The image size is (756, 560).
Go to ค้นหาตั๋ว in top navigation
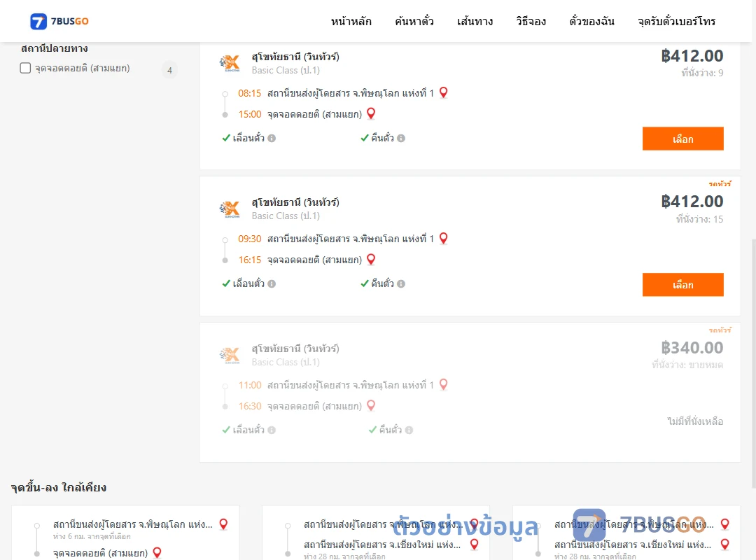click(x=414, y=21)
